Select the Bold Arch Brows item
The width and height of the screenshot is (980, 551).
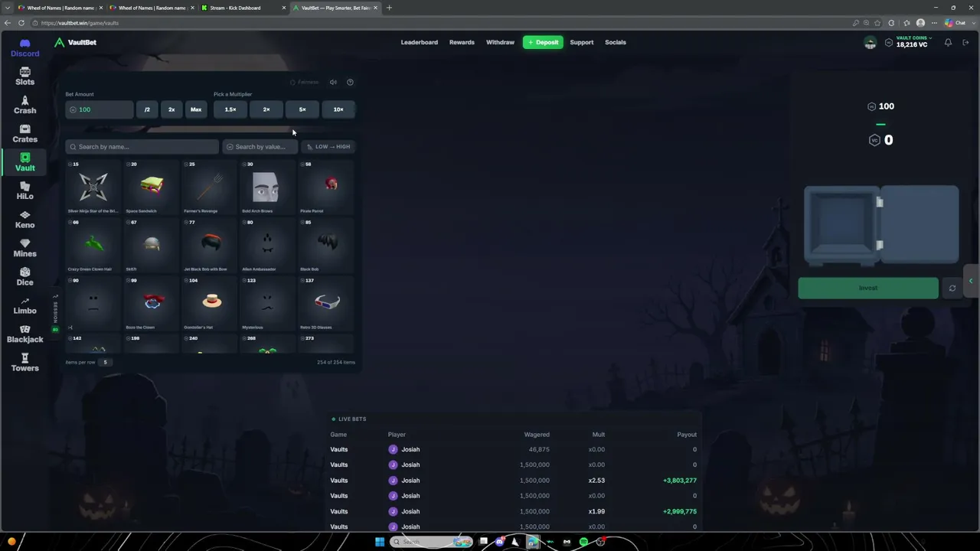[x=269, y=188]
